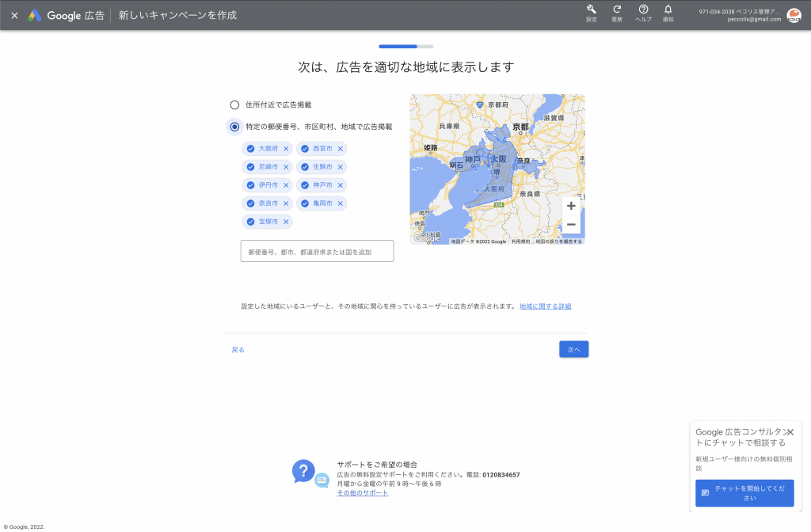Remove the 亀岡市 location chip
This screenshot has height=532, width=811.
tap(341, 203)
